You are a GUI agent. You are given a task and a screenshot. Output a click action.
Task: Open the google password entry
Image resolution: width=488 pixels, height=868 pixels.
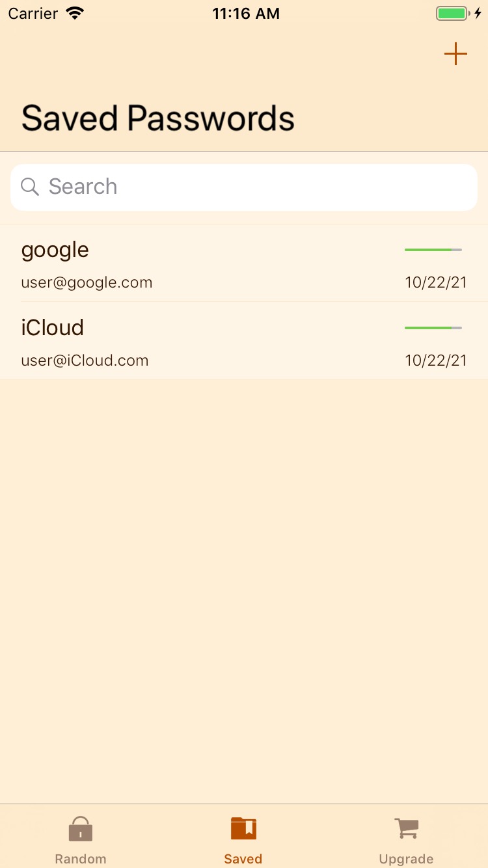[244, 264]
